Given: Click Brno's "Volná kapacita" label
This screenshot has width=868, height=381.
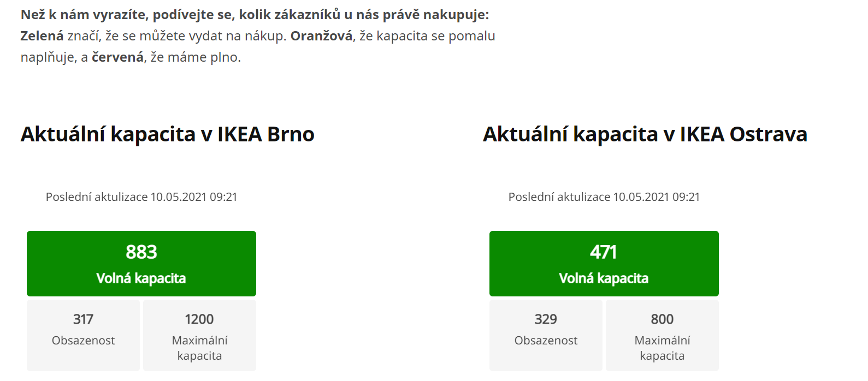Looking at the screenshot, I should pos(141,278).
